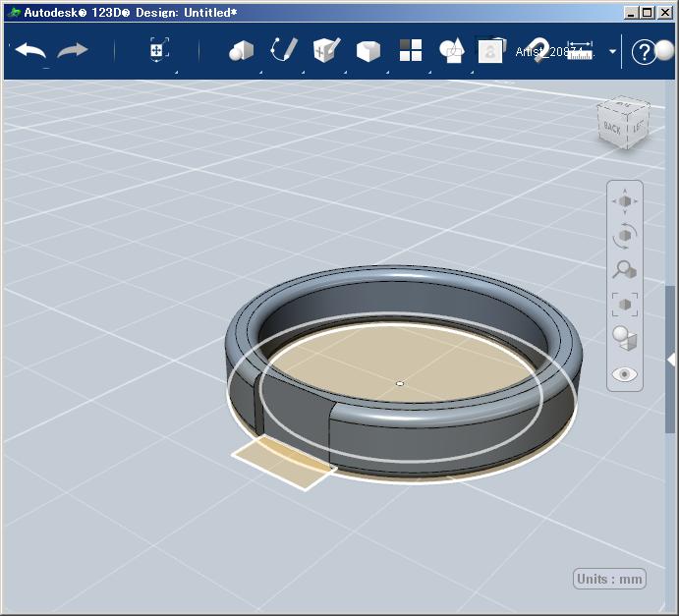Image resolution: width=679 pixels, height=616 pixels.
Task: Open the Material sphere button
Action: pyautogui.click(x=664, y=51)
